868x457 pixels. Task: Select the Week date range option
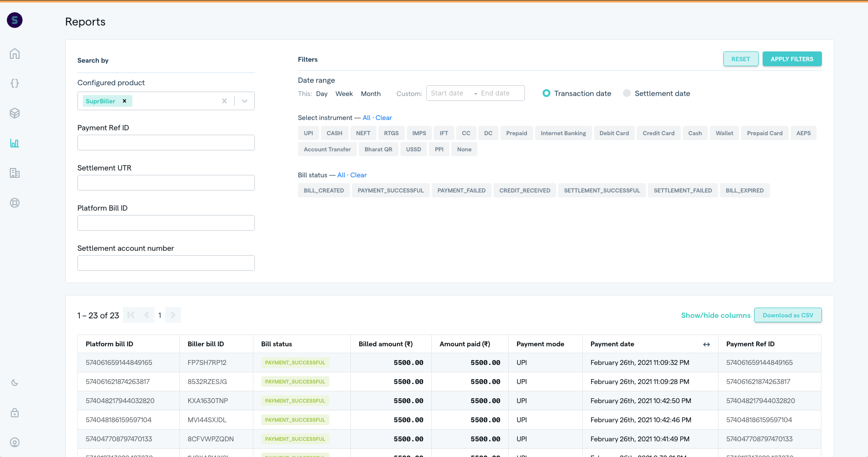click(x=344, y=94)
